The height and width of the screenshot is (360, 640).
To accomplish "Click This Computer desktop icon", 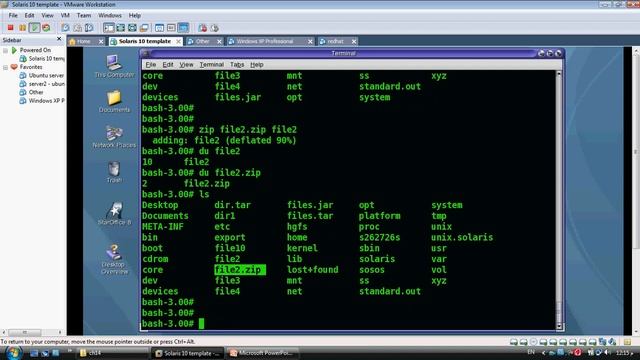I will coord(114,66).
